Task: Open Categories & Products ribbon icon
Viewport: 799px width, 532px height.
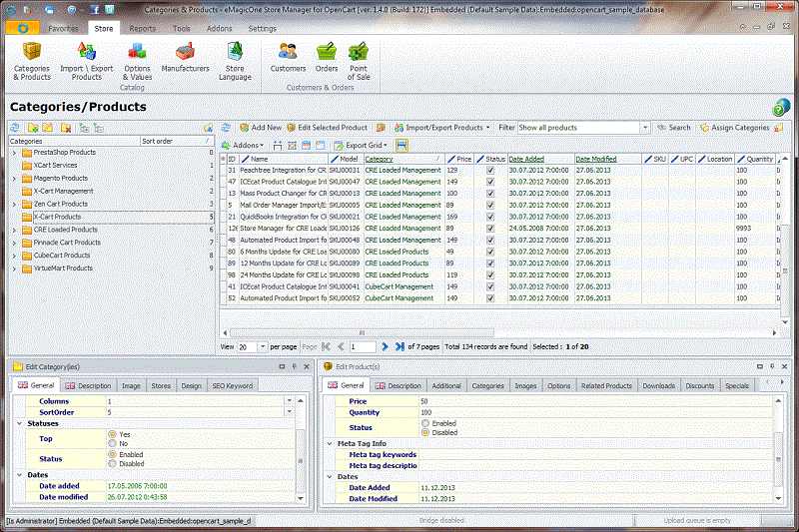Action: pyautogui.click(x=32, y=61)
